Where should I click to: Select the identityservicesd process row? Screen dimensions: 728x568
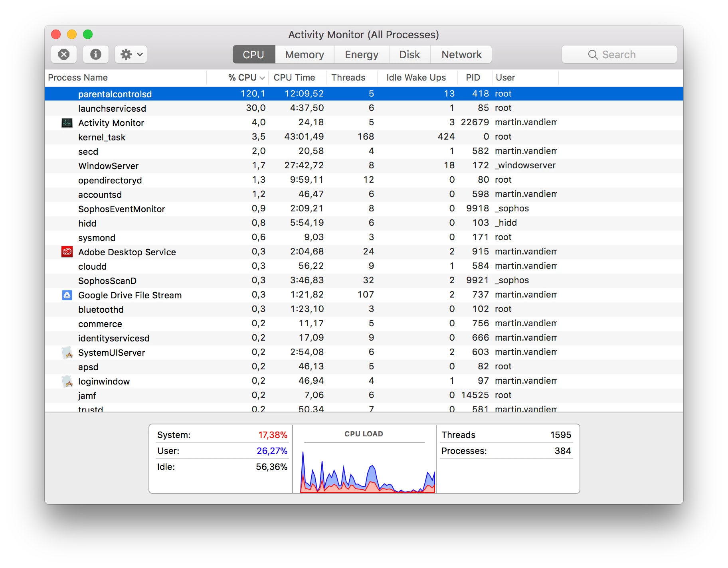[364, 338]
